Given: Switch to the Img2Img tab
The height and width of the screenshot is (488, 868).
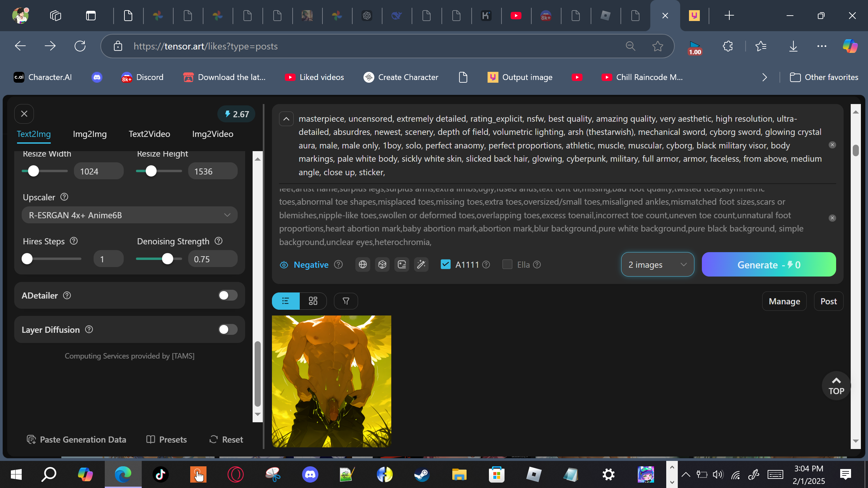Looking at the screenshot, I should 90,134.
